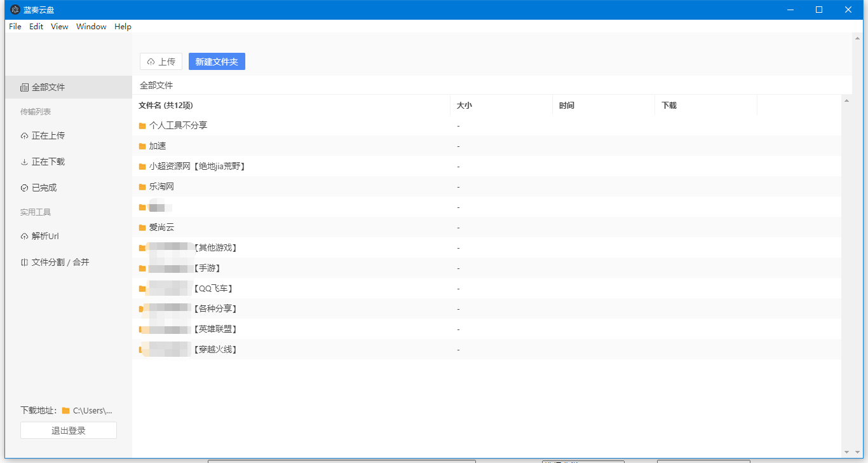The width and height of the screenshot is (868, 463).
Task: Open the View menu
Action: [59, 26]
